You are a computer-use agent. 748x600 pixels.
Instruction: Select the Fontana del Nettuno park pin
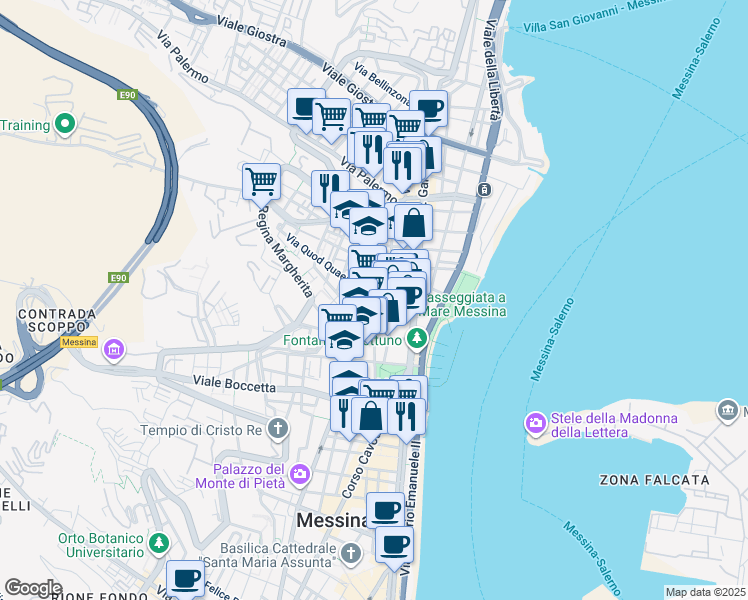[417, 339]
